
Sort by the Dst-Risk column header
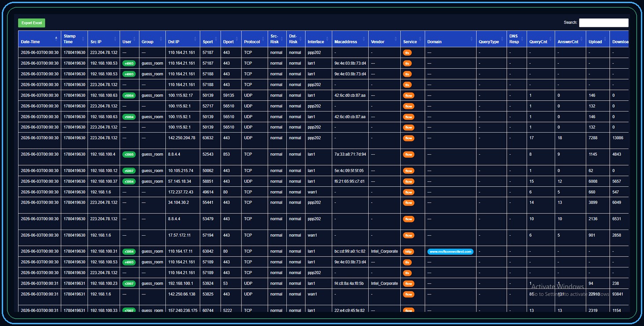click(x=296, y=39)
